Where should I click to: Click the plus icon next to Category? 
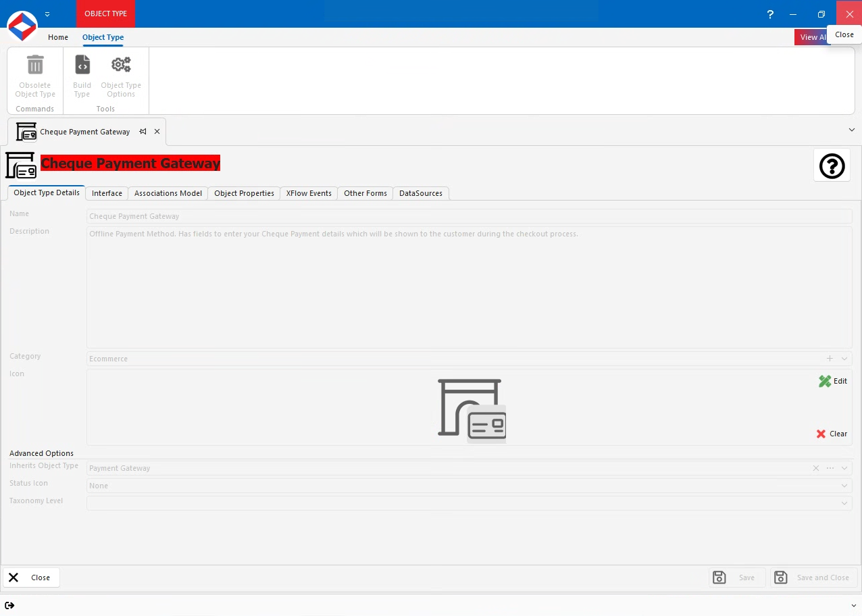830,359
